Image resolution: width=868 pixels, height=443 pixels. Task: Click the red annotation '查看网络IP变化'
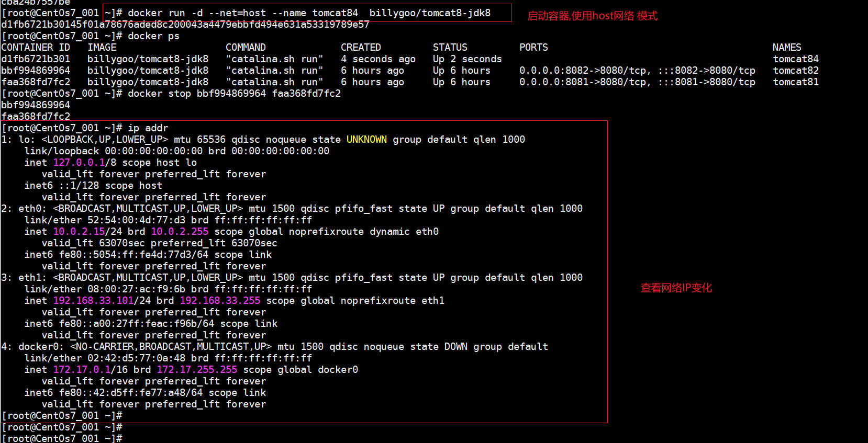point(676,288)
